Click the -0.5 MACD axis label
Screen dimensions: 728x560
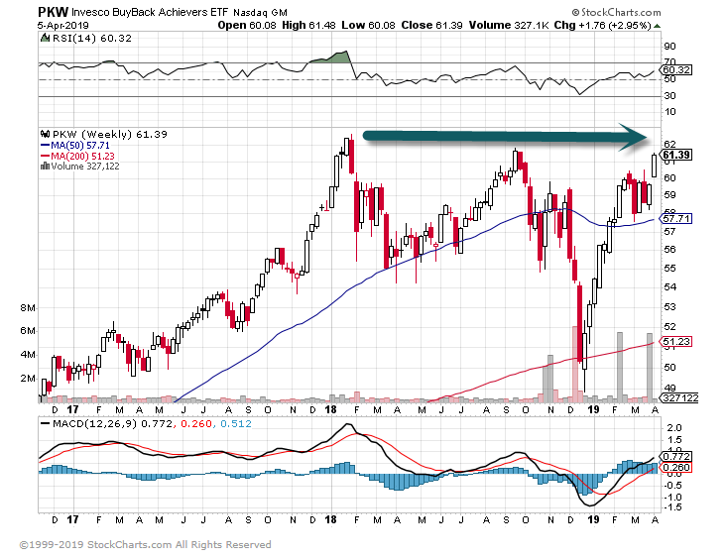coord(672,486)
